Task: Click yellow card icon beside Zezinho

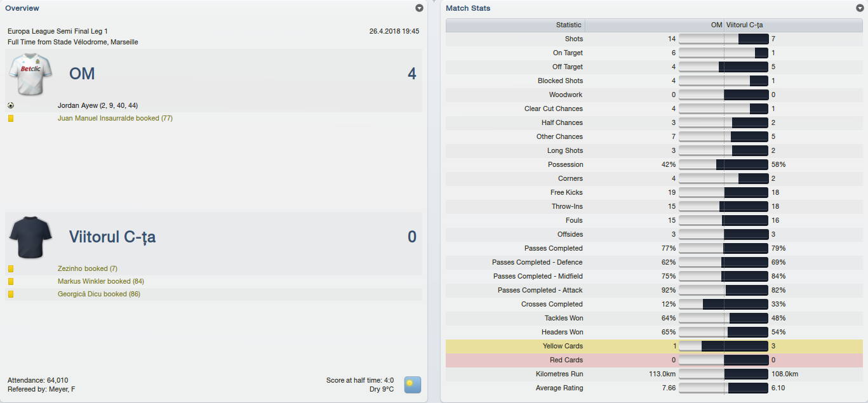Action: click(x=11, y=269)
